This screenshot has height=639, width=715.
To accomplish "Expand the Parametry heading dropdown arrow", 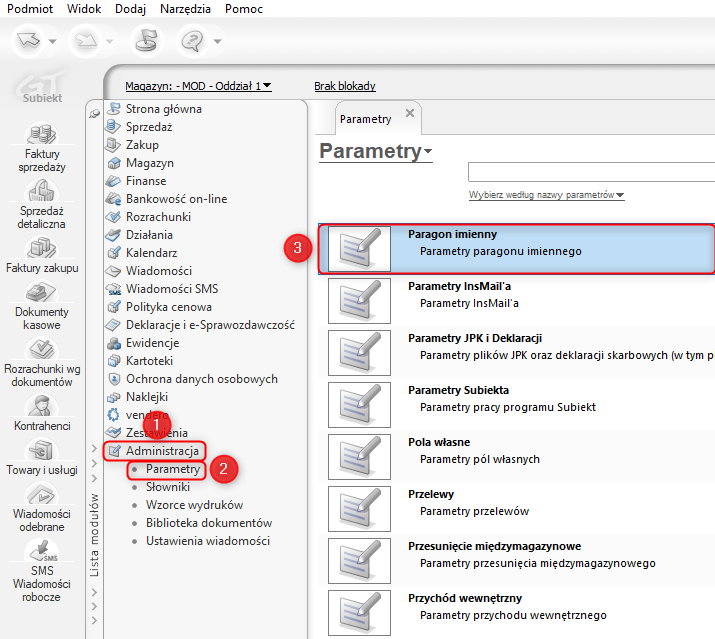I will [x=428, y=152].
